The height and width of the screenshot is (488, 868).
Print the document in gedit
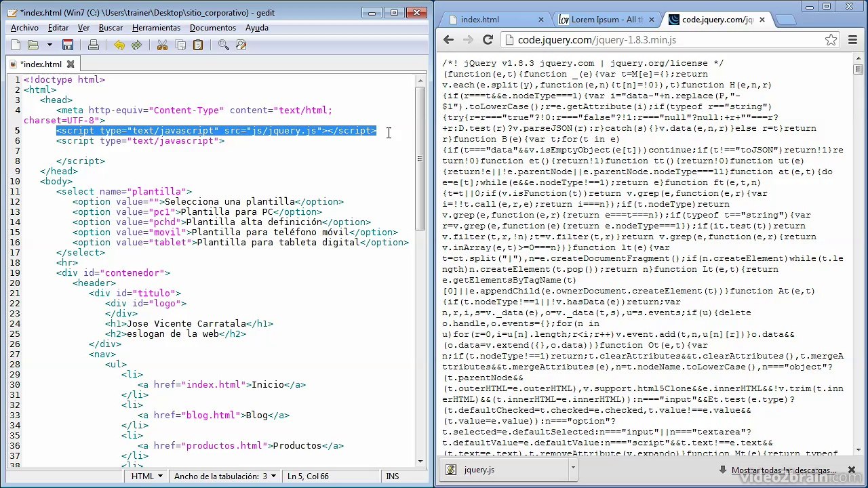click(94, 45)
